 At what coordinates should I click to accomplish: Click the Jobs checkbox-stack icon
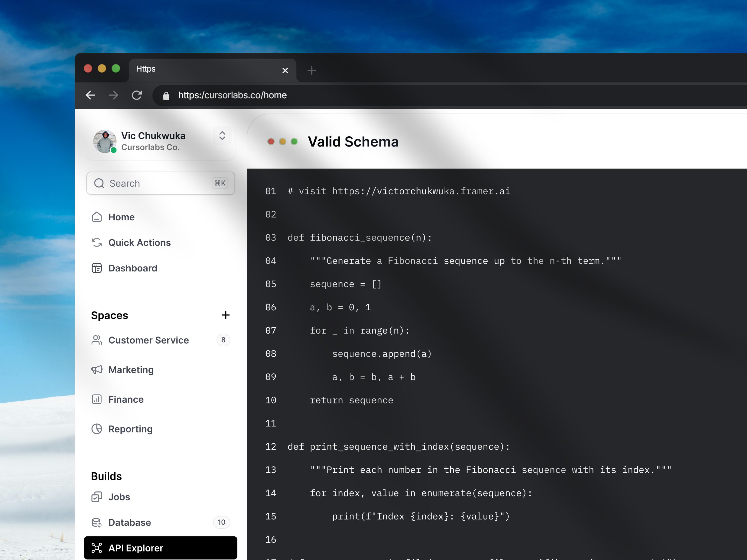(x=96, y=497)
